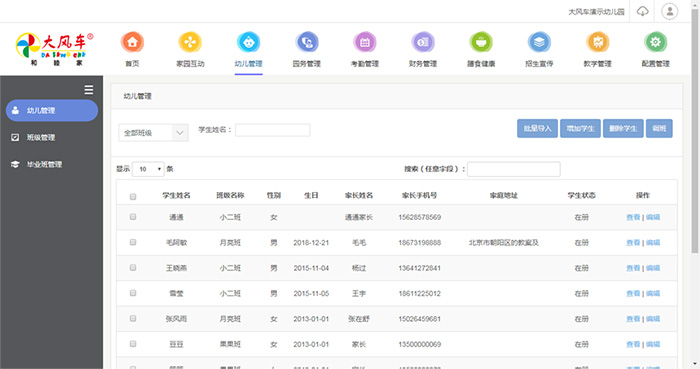Image resolution: width=700 pixels, height=369 pixels.
Task: Click the 查看 link for 王晓燕
Action: pos(633,268)
